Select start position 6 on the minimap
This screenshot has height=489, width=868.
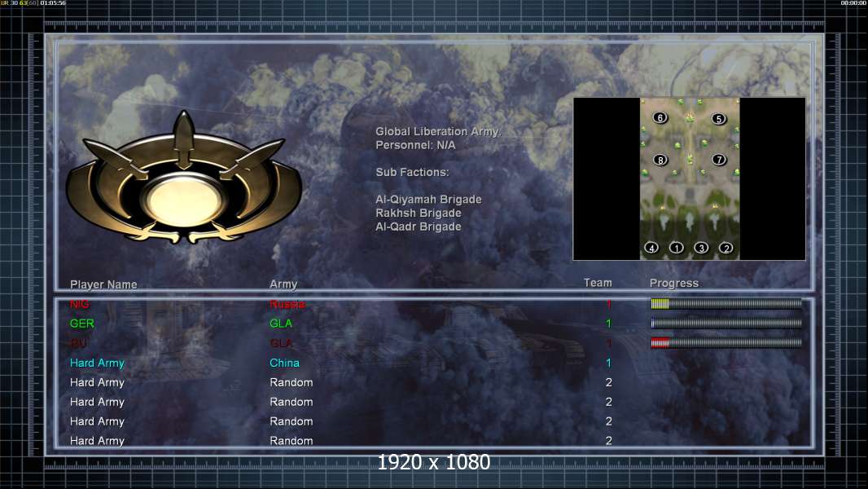pos(660,117)
